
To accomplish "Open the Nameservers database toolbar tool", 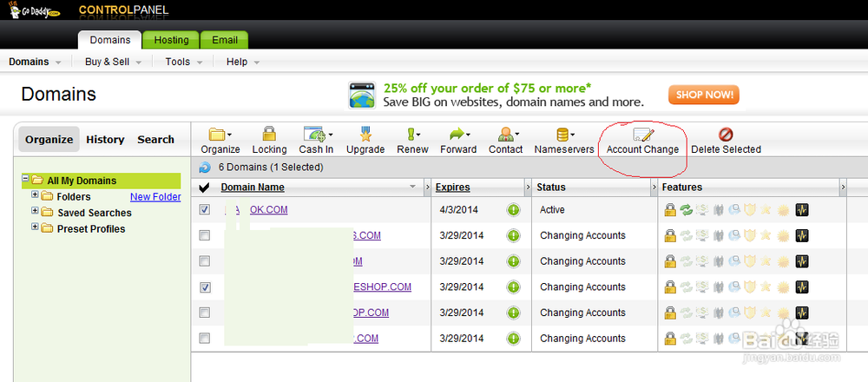I will coord(564,141).
